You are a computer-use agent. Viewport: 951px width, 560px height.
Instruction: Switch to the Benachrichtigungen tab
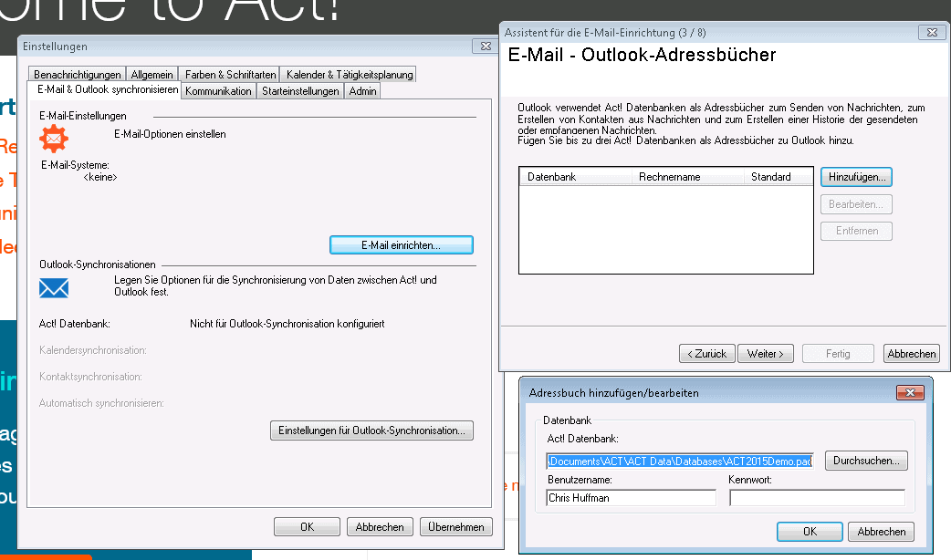(x=78, y=75)
